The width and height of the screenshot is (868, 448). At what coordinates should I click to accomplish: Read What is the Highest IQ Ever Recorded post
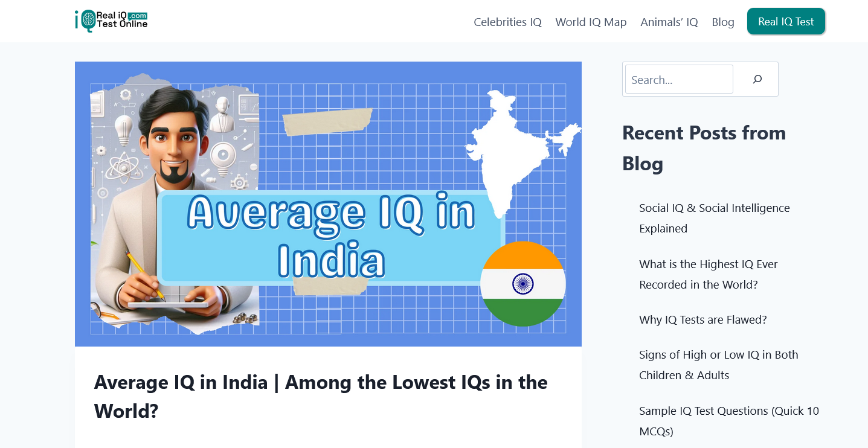coord(709,274)
